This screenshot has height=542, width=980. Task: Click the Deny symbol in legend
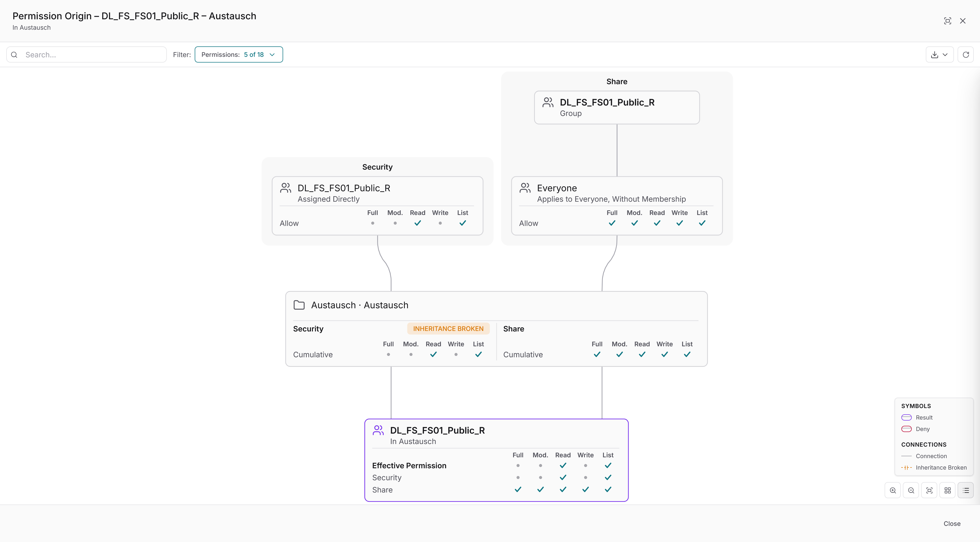[906, 429]
